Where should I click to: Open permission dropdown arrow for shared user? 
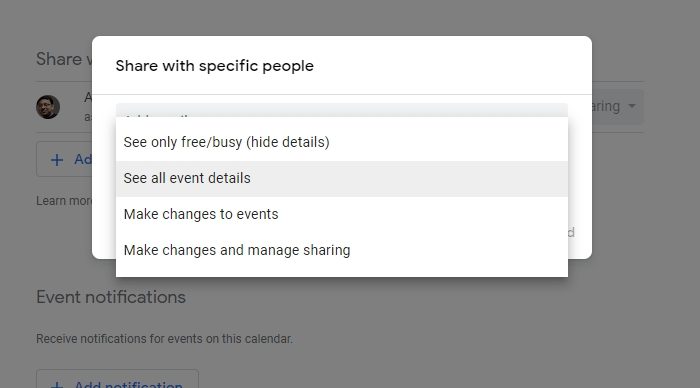click(632, 106)
